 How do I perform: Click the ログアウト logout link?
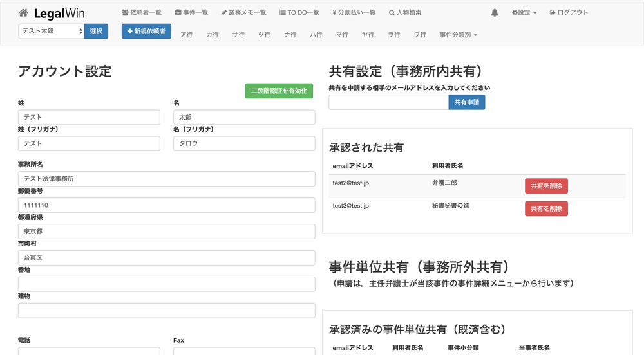[x=569, y=13]
